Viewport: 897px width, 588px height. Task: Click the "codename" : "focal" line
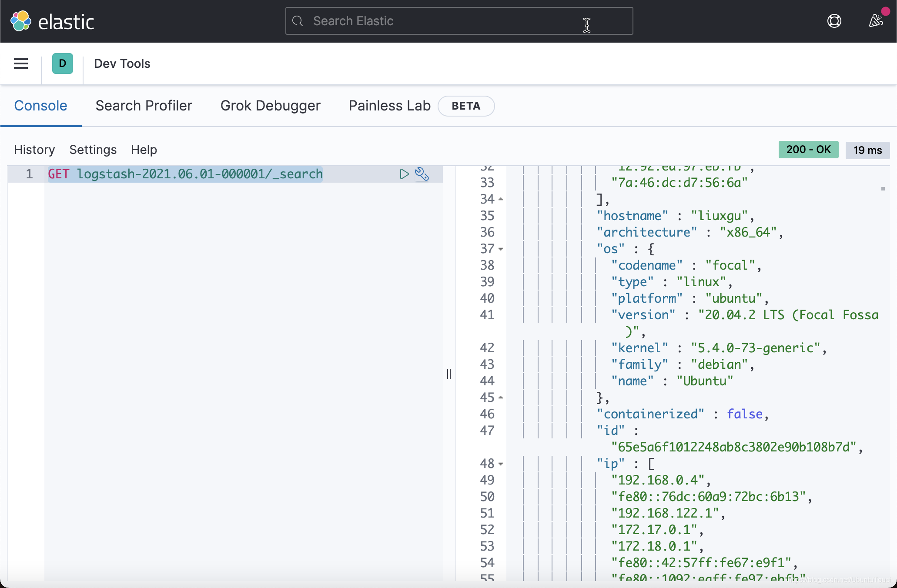[686, 265]
